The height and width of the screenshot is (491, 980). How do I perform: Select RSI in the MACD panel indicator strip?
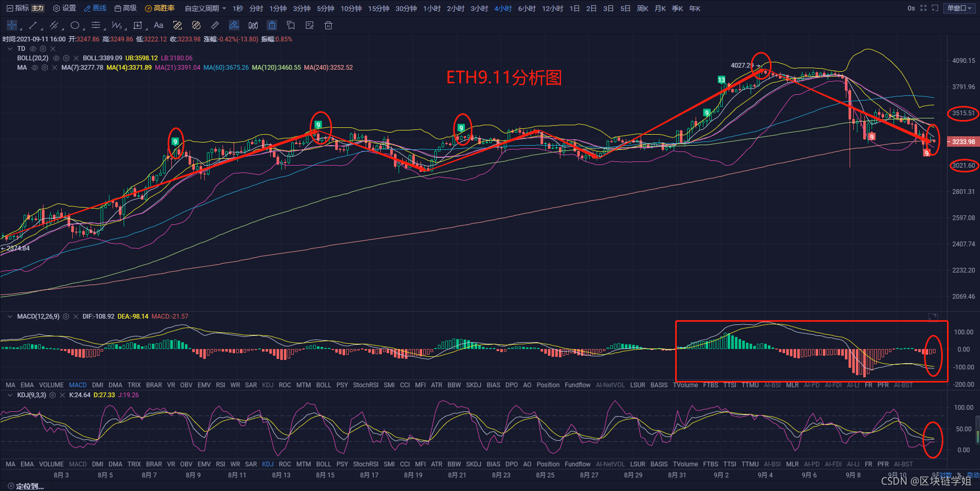coord(221,385)
